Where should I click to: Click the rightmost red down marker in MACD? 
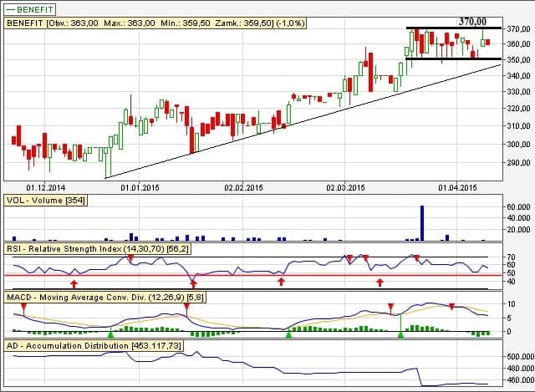coord(451,307)
